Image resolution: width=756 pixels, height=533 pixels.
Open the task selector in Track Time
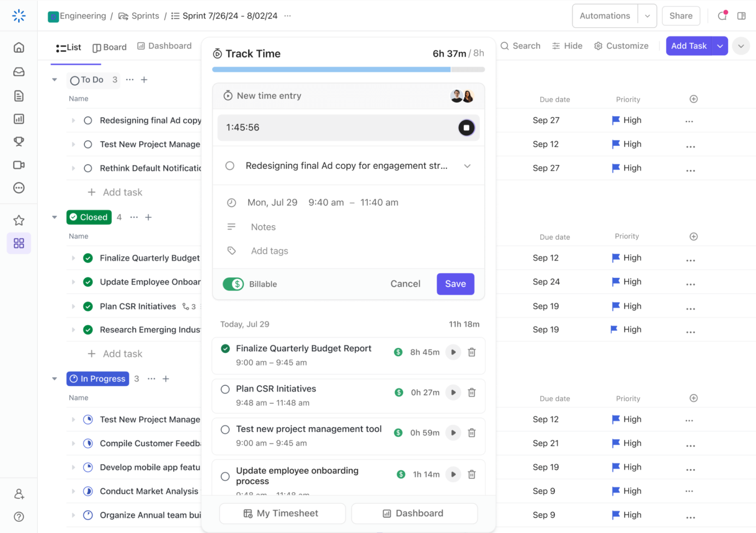tap(467, 166)
